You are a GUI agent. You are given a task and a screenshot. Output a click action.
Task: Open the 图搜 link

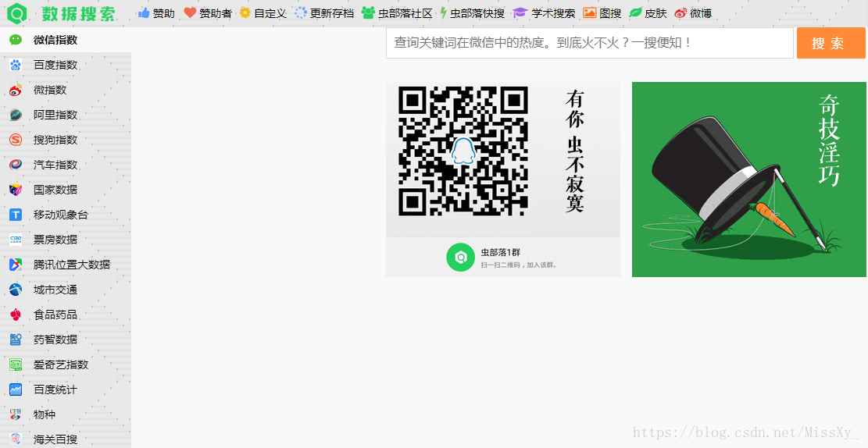pos(610,13)
